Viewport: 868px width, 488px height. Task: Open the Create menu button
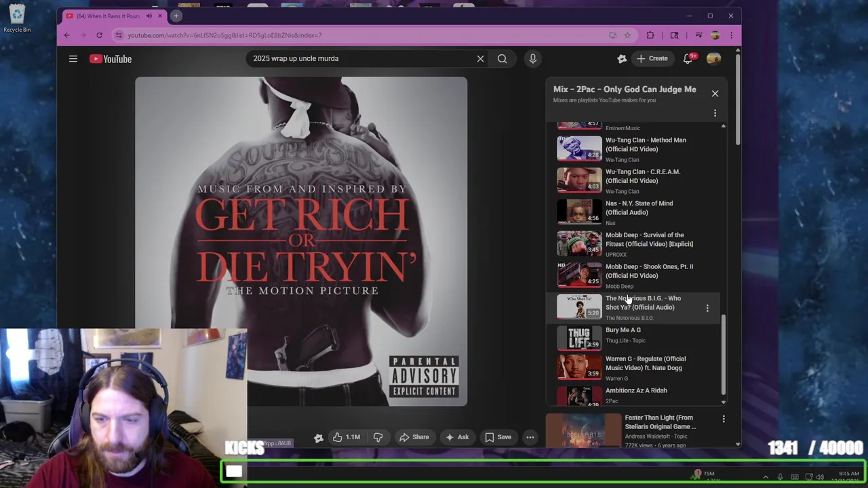tap(652, 59)
